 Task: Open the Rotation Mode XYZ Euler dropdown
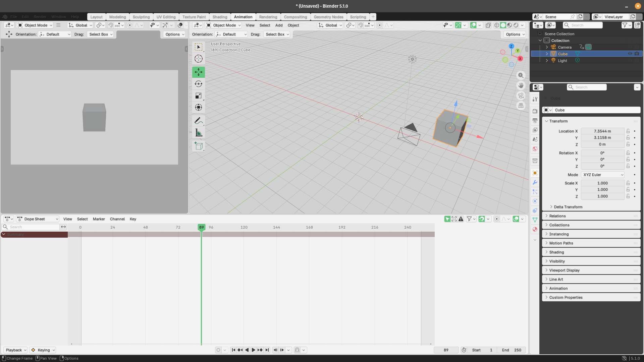click(603, 175)
